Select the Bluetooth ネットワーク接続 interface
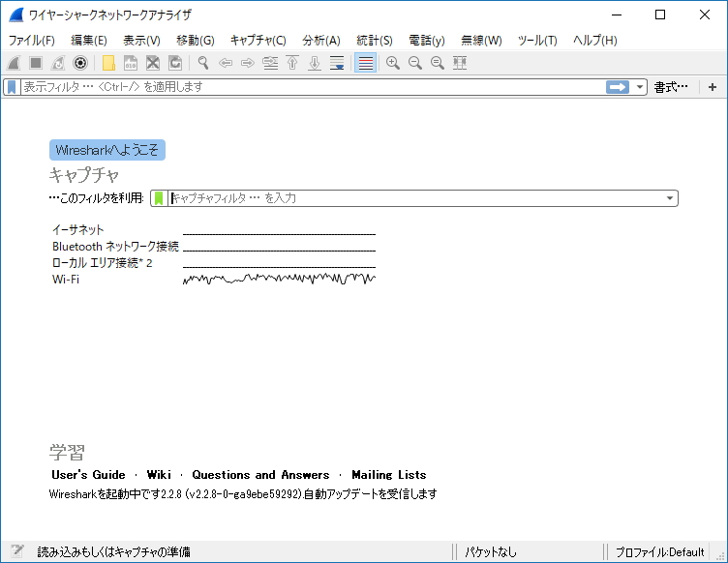 point(115,247)
